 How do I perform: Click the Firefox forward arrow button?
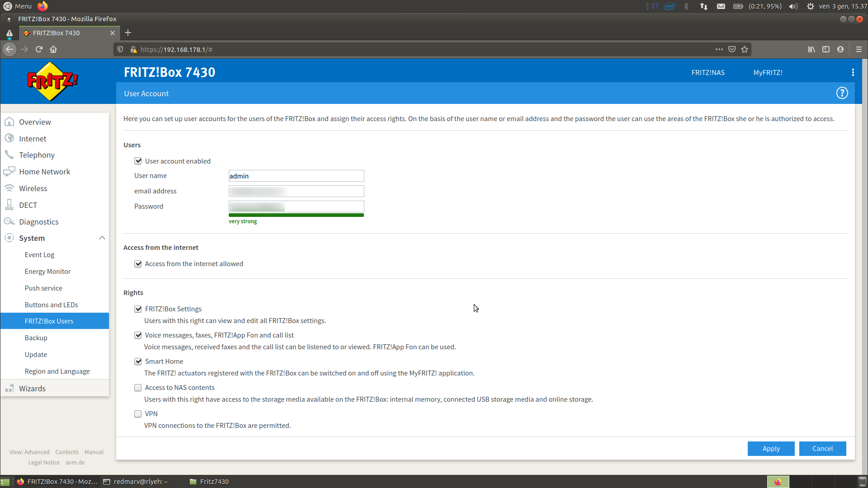(x=24, y=49)
